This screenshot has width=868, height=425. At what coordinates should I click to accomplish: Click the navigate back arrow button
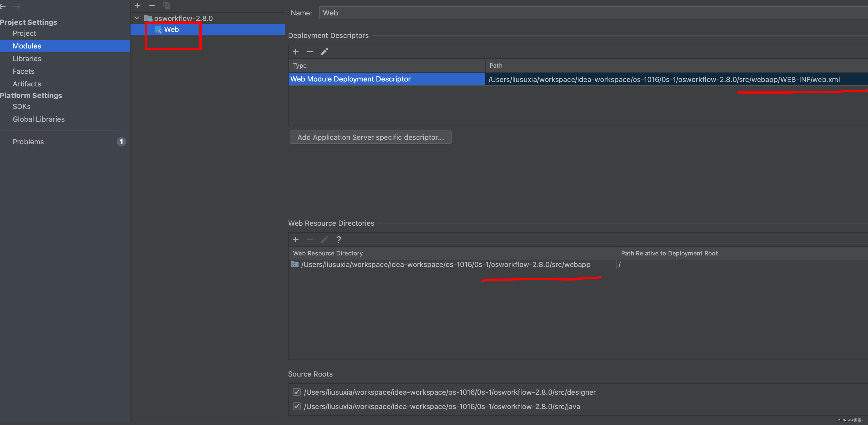coord(3,7)
